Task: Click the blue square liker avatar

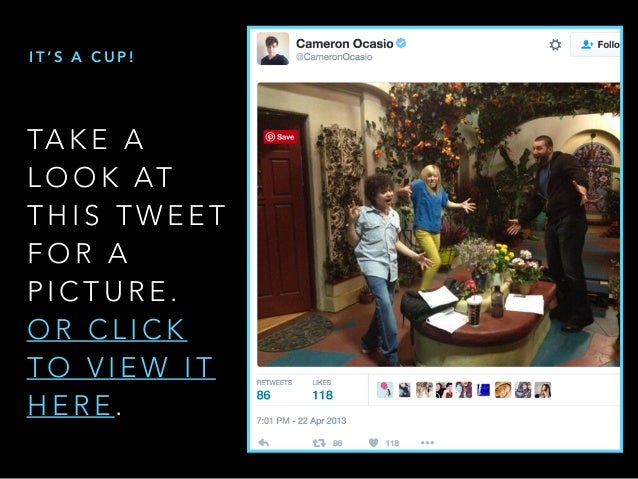Action: 483,390
